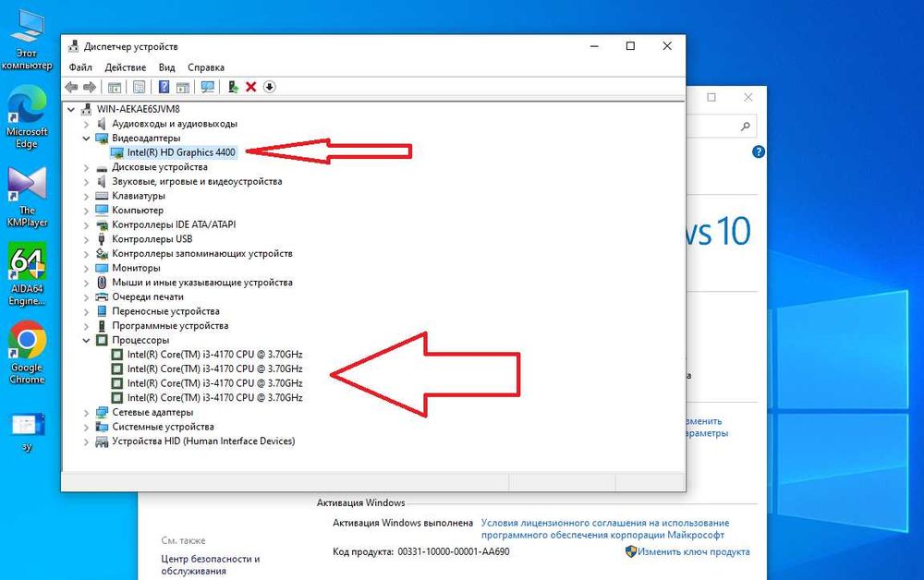Open Этот компьютер desktop icon
This screenshot has height=580, width=924.
pos(27,42)
